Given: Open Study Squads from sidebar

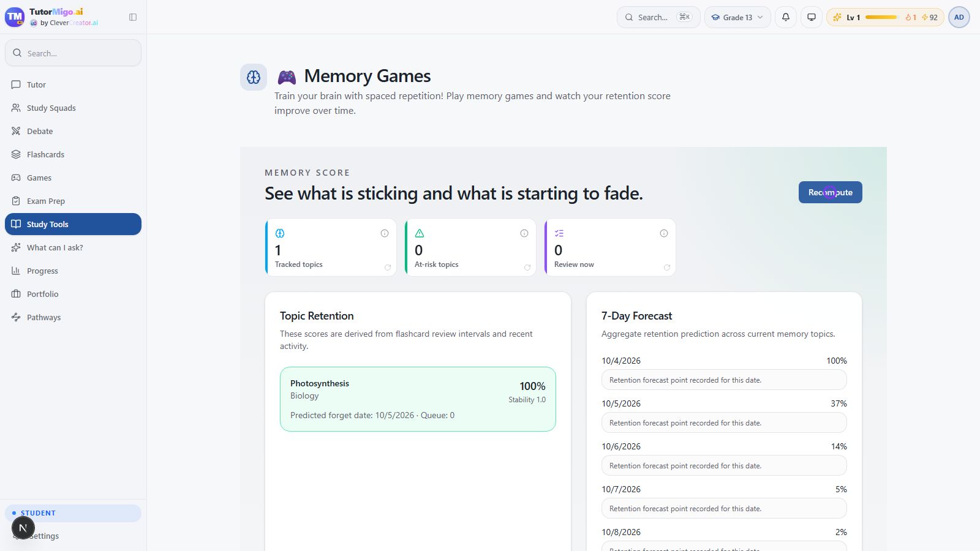Looking at the screenshot, I should [73, 108].
